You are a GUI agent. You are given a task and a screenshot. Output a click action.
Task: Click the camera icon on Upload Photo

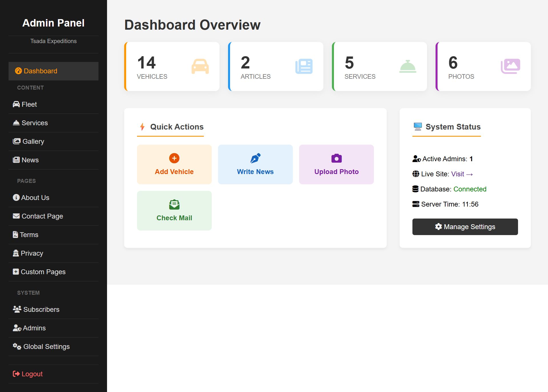(x=336, y=158)
